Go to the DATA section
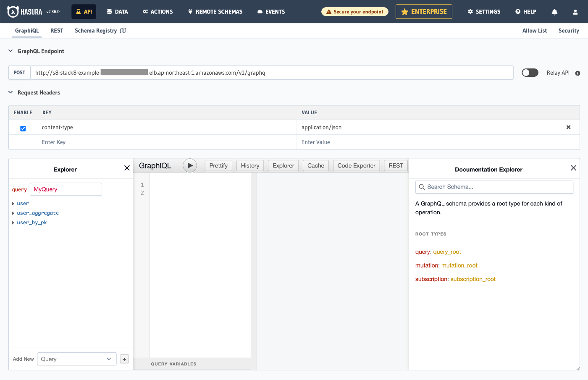The height and width of the screenshot is (380, 588). [117, 12]
